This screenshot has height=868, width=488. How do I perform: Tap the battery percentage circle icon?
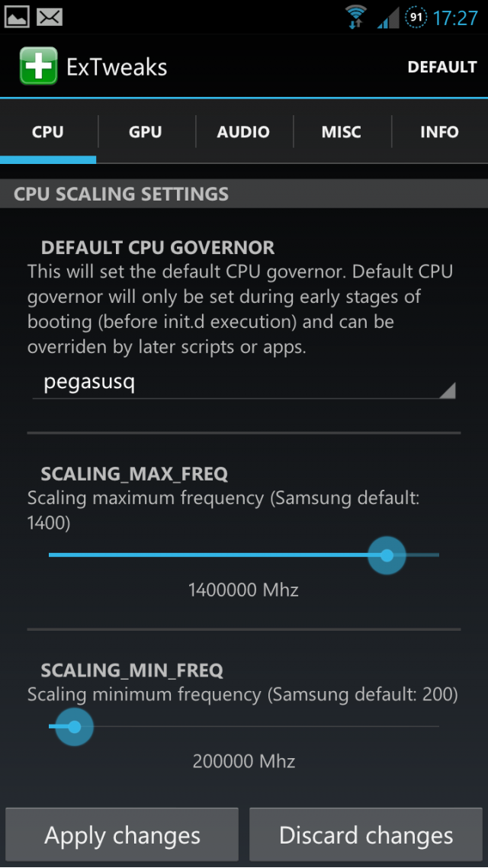click(x=416, y=17)
